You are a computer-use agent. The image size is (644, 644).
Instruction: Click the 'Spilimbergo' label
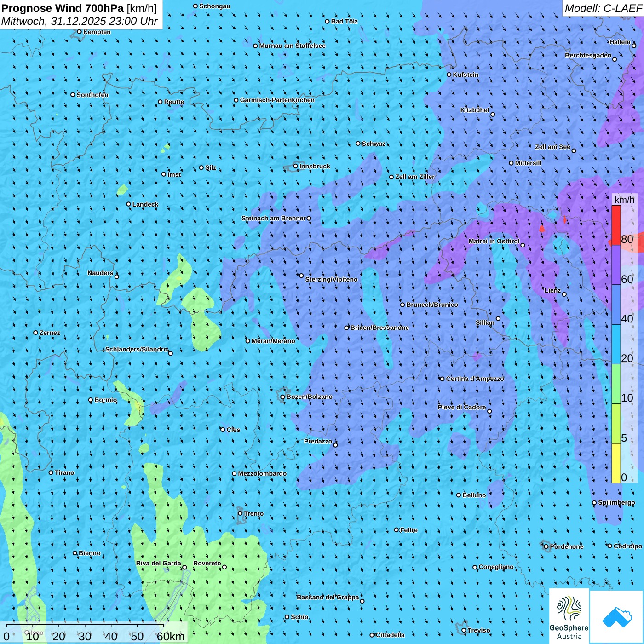[x=616, y=502]
